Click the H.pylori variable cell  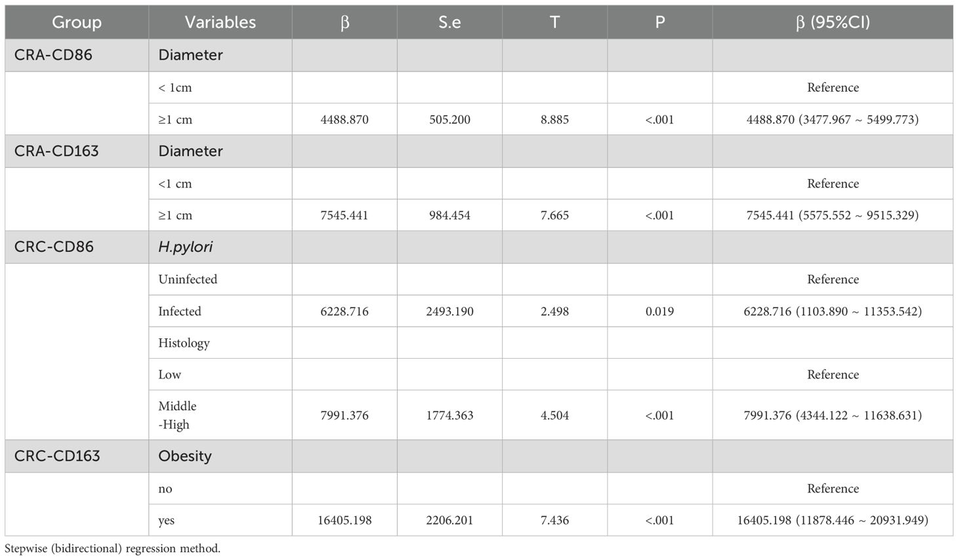click(186, 247)
